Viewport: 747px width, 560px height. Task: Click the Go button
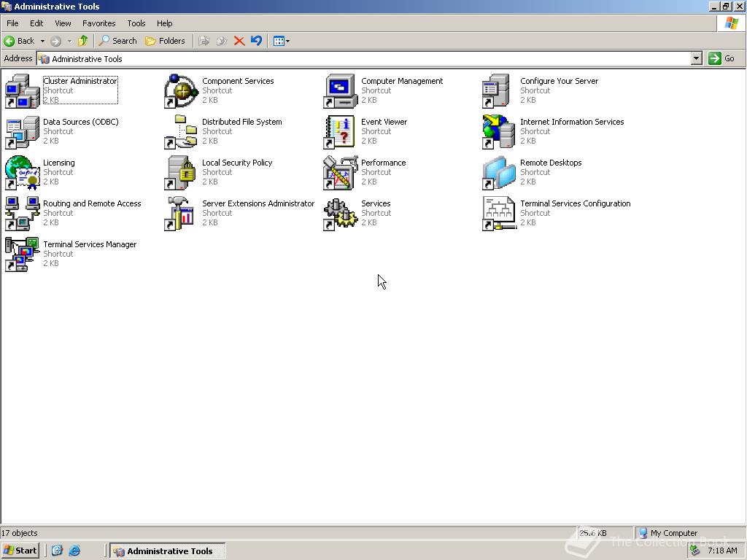(722, 58)
